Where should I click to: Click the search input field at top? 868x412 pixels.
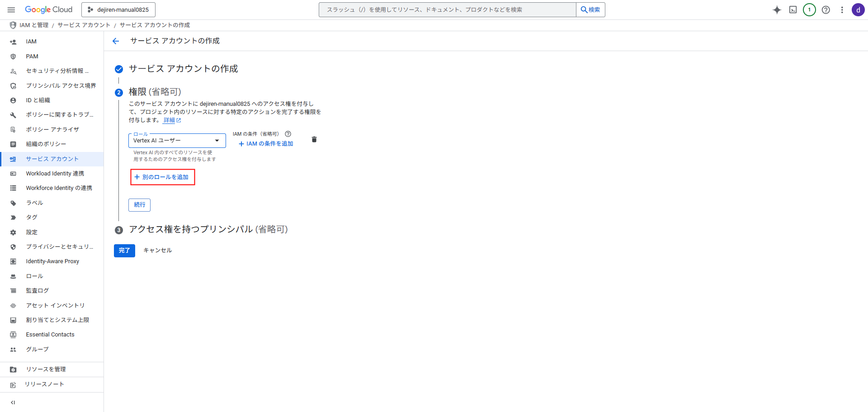pyautogui.click(x=447, y=9)
